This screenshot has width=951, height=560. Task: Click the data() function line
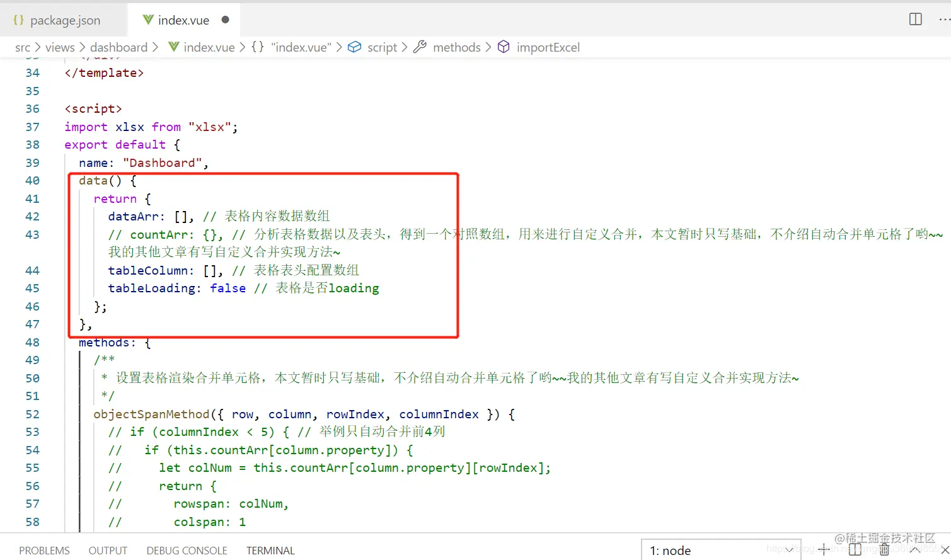click(108, 181)
